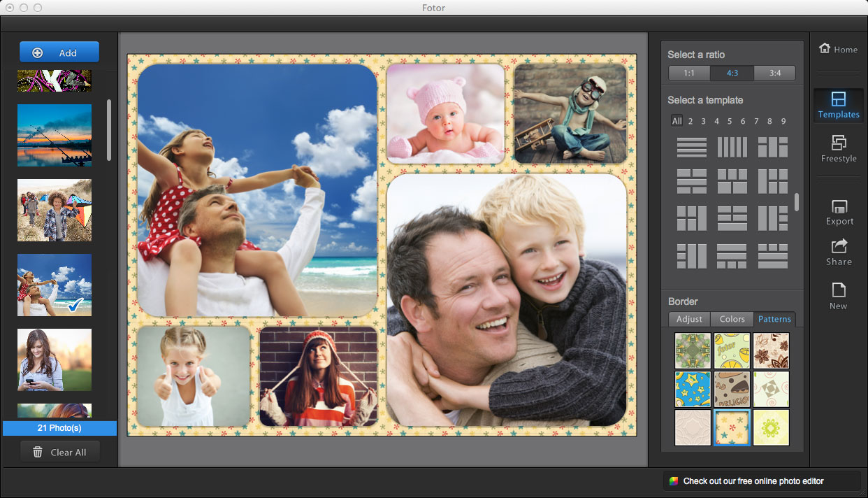This screenshot has width=868, height=498.
Task: Filter templates to 4 photos
Action: click(717, 121)
